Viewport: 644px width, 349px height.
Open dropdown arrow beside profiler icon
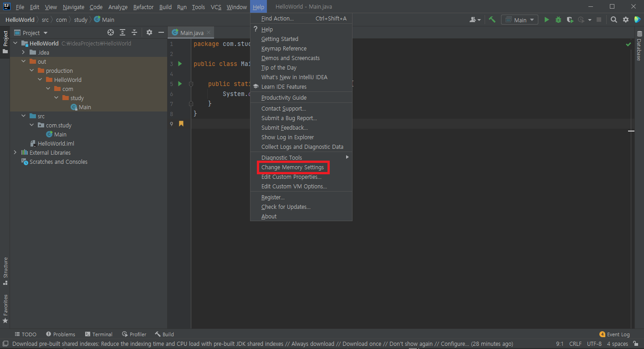coord(590,20)
